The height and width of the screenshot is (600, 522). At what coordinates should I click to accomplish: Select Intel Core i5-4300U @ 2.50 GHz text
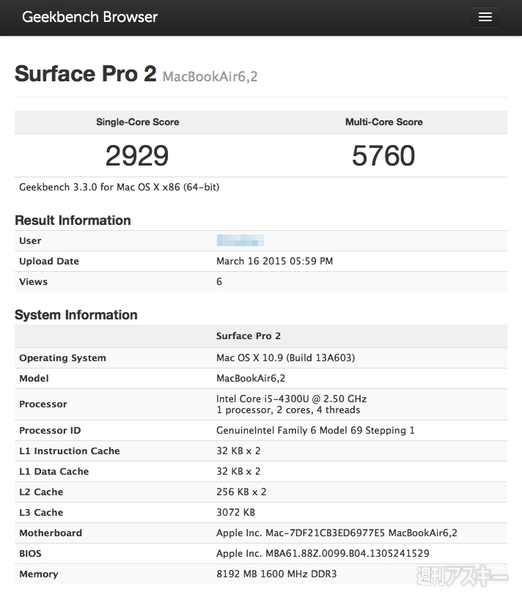pyautogui.click(x=291, y=399)
